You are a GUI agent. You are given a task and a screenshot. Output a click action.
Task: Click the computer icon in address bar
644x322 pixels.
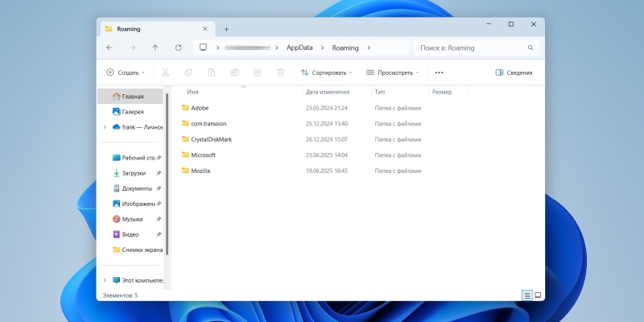[x=203, y=47]
